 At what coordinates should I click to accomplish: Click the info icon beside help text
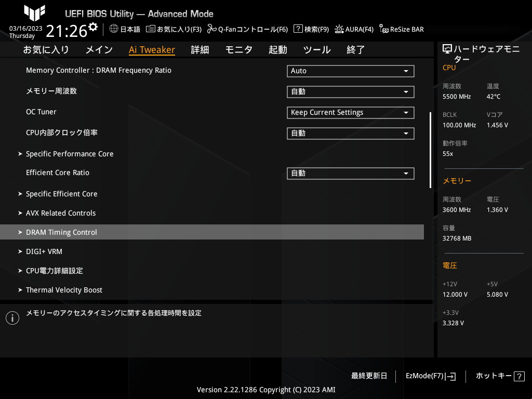[12, 318]
